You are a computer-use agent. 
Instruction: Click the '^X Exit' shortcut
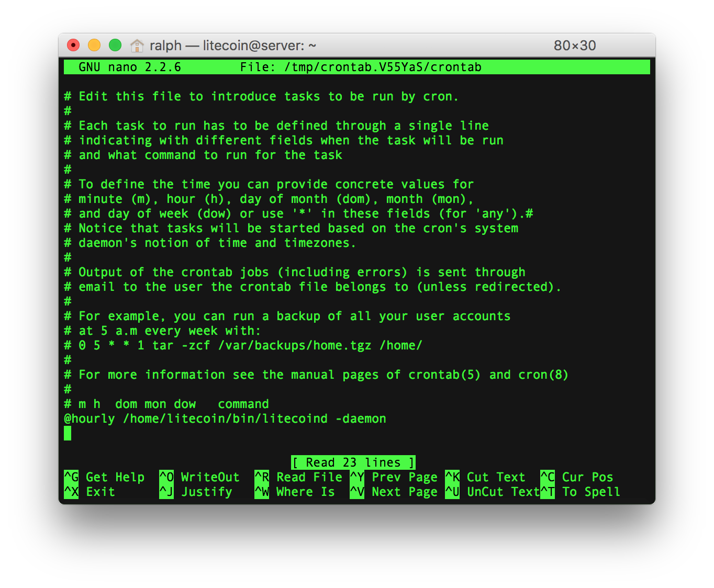pos(90,492)
